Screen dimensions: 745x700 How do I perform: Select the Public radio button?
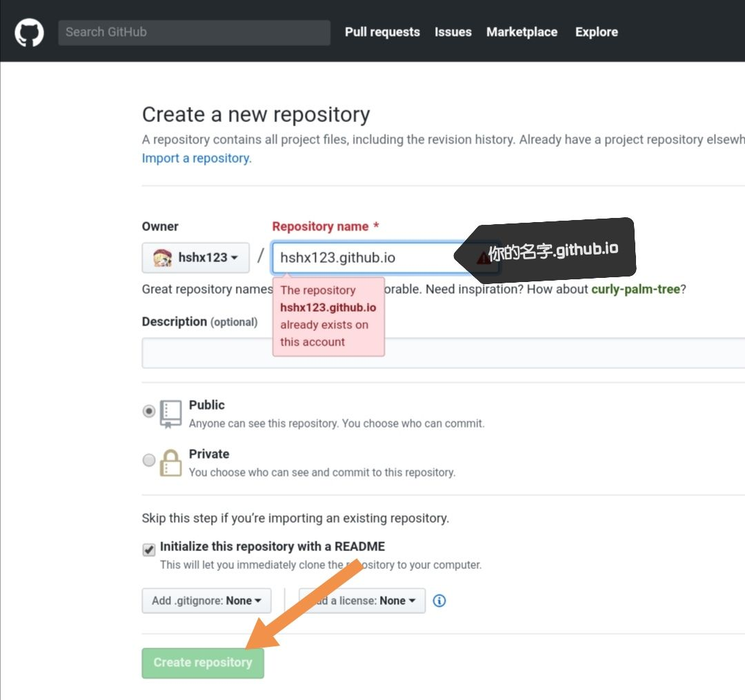click(149, 411)
